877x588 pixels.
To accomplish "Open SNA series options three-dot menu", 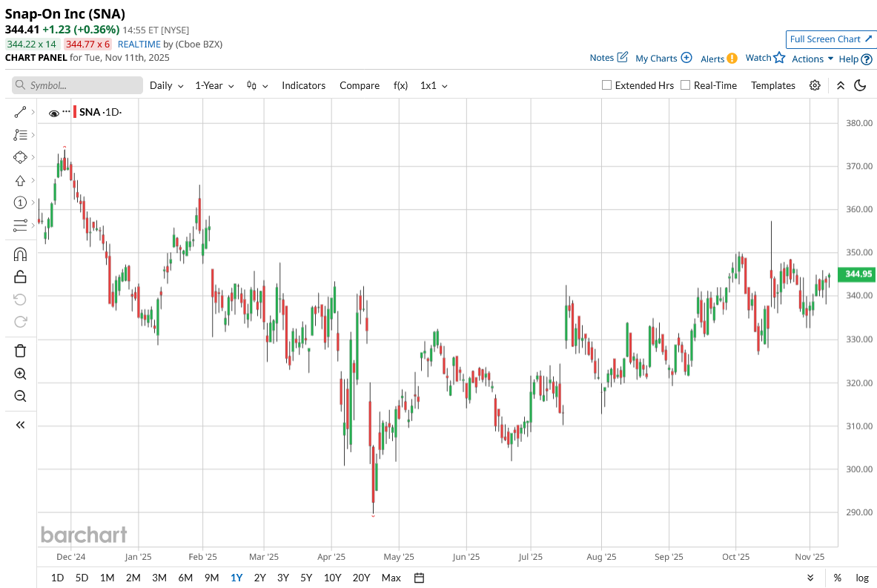I will click(66, 111).
